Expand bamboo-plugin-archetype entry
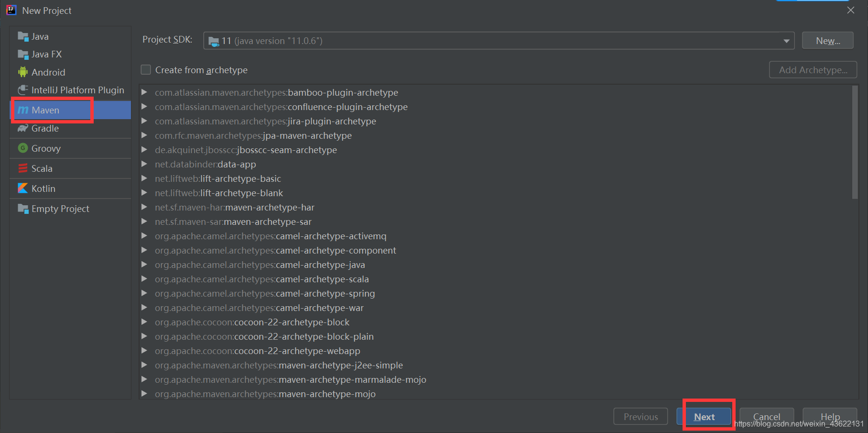Viewport: 868px width, 433px height. 144,92
